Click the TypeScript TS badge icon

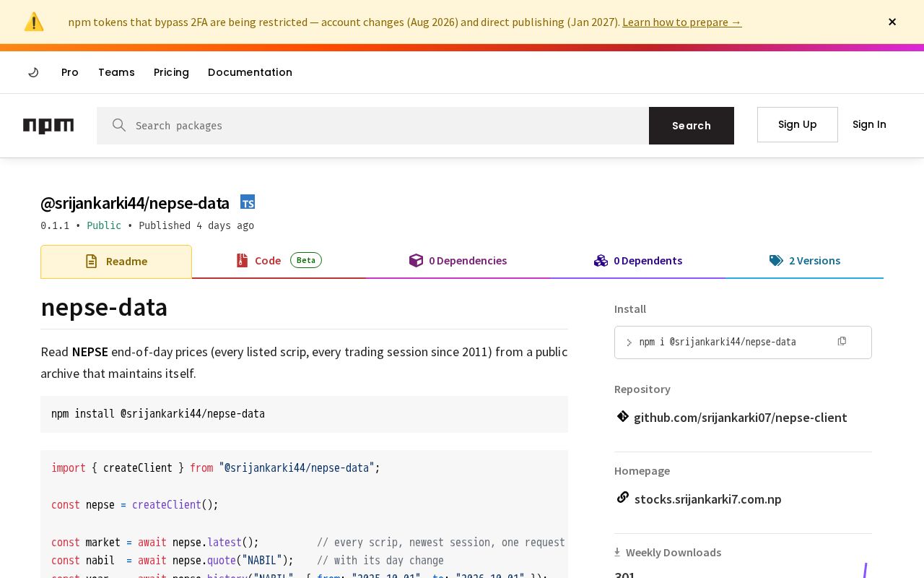(248, 202)
